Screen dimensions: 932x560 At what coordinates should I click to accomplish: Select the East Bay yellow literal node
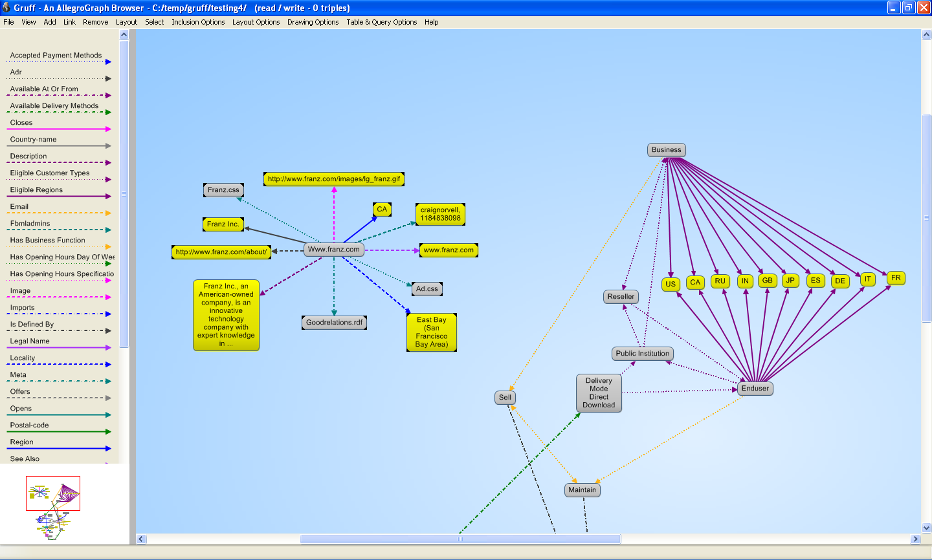pos(431,332)
